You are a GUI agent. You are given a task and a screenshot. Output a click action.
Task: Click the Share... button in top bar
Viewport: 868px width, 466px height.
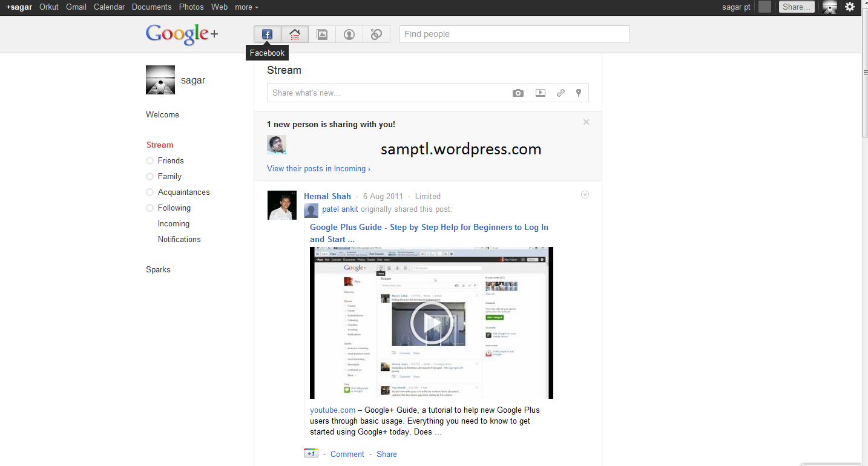(797, 7)
